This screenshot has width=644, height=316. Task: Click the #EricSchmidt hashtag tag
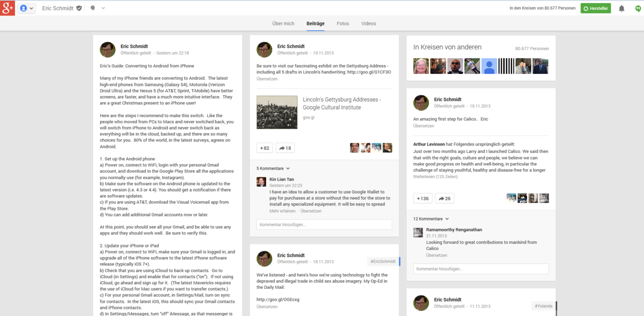[383, 261]
